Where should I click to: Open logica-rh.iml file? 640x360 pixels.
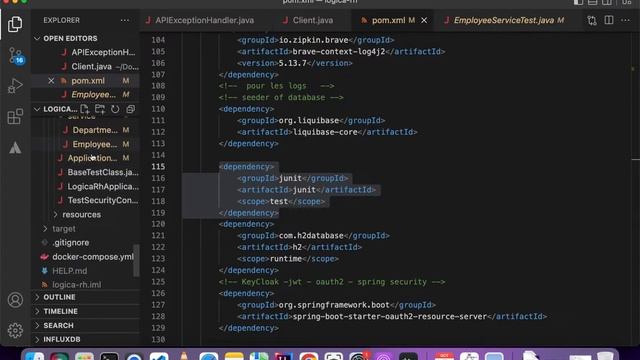pyautogui.click(x=76, y=285)
